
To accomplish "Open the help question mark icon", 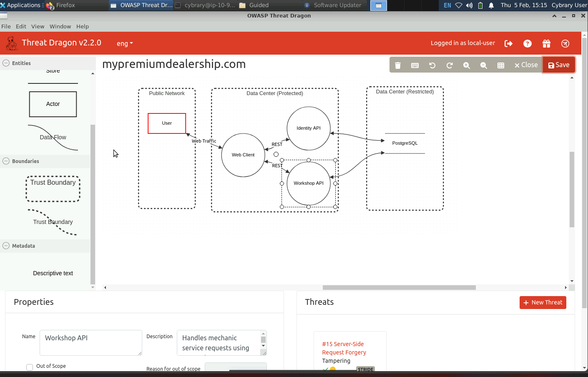I will [x=527, y=43].
